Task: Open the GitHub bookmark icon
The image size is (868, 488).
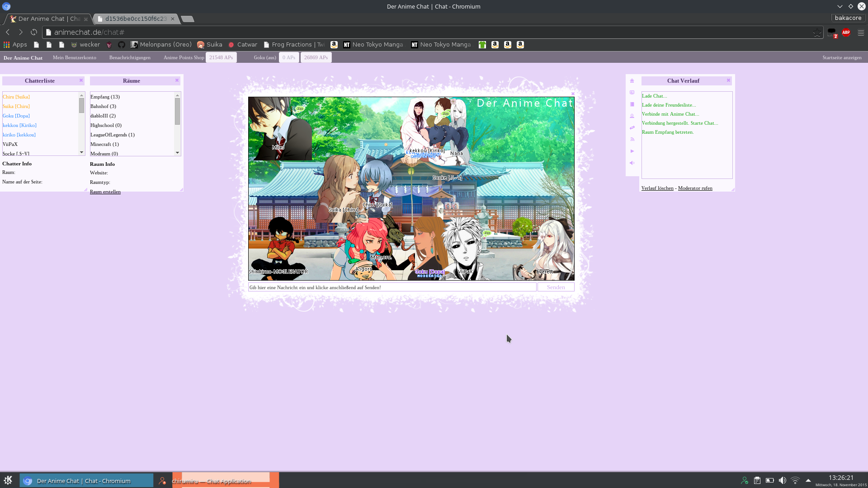Action: [122, 45]
